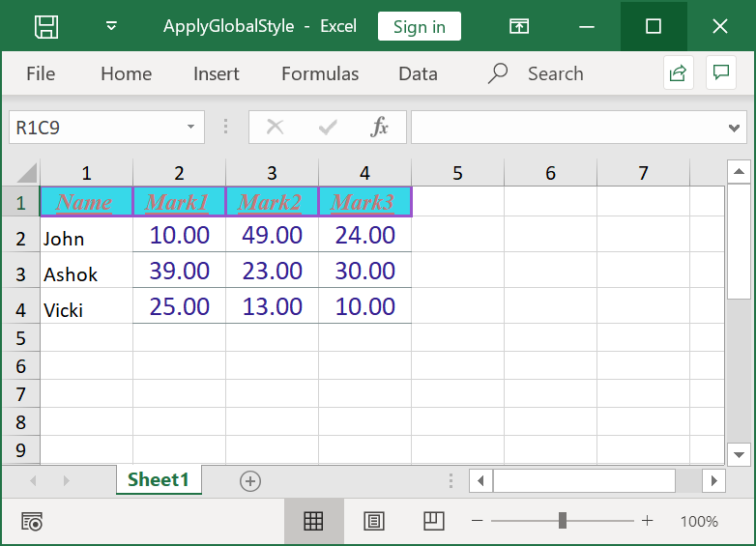Select the Sheet1 tab
Image resolution: width=756 pixels, height=546 pixels.
[159, 480]
